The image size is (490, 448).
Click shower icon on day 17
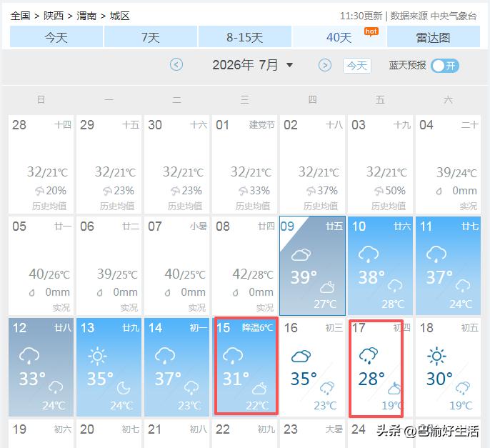point(369,355)
